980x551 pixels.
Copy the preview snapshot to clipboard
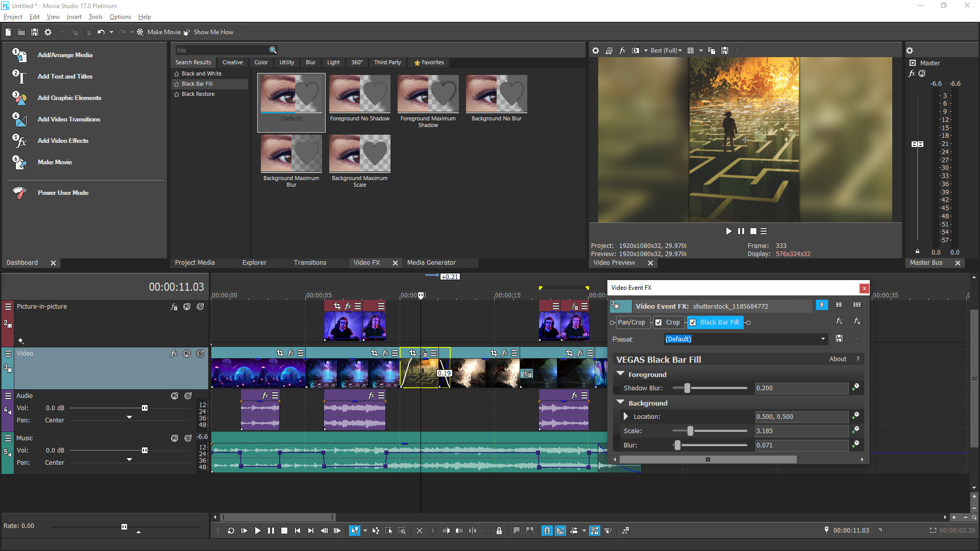coord(712,50)
